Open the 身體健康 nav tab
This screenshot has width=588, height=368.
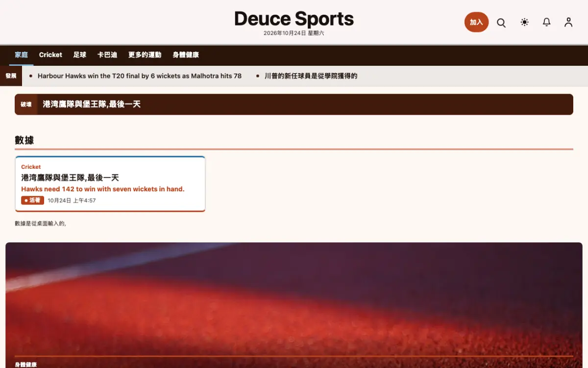pos(186,55)
